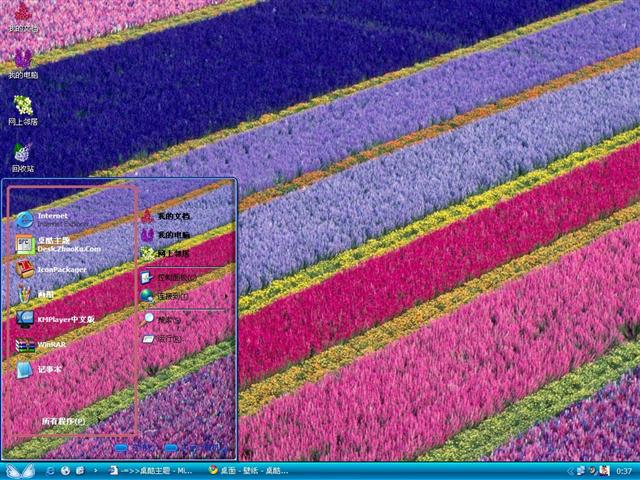
Task: Click the third quick launch icon beside the globe
Action: coord(80,471)
